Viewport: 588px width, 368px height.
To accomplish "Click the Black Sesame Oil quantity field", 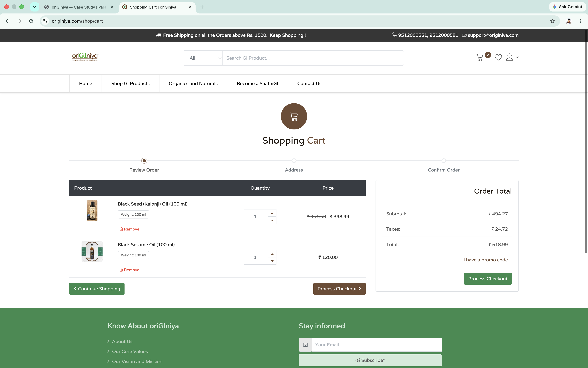I will (256, 257).
